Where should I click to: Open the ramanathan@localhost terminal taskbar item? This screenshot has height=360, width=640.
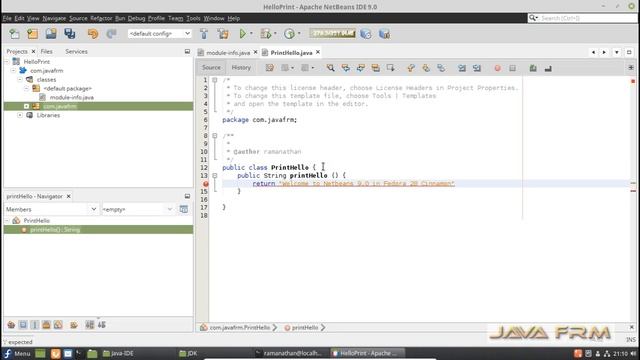289,353
